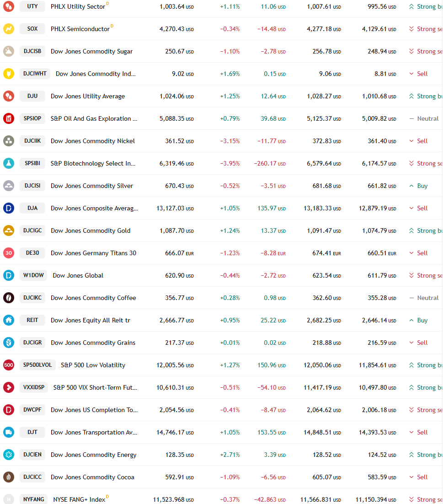Click the 4,129.61 USD low for SOX
443x504 pixels.
pos(379,29)
